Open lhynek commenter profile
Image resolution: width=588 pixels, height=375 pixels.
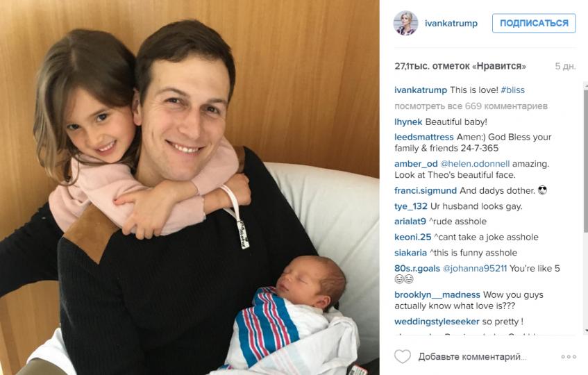(x=408, y=122)
